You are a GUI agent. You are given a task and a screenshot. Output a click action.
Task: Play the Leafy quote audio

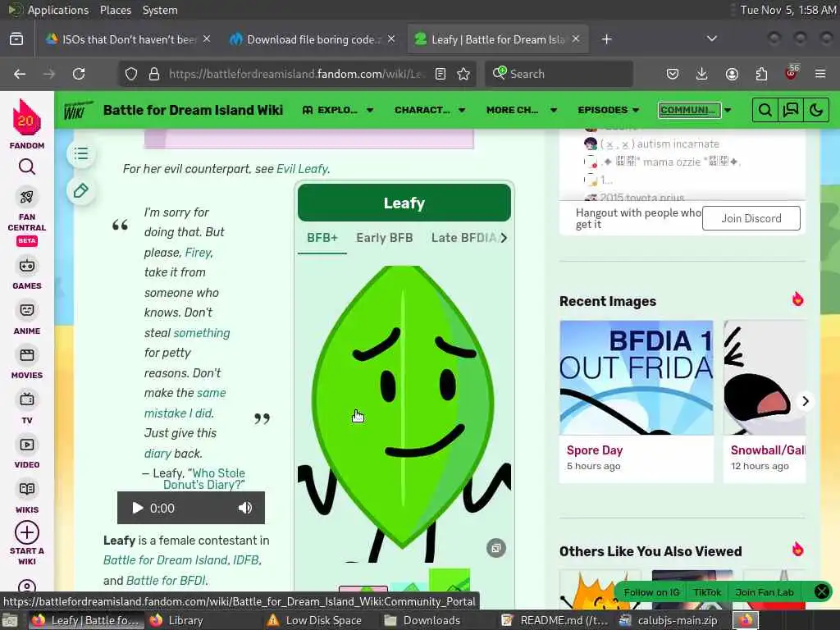pos(138,508)
